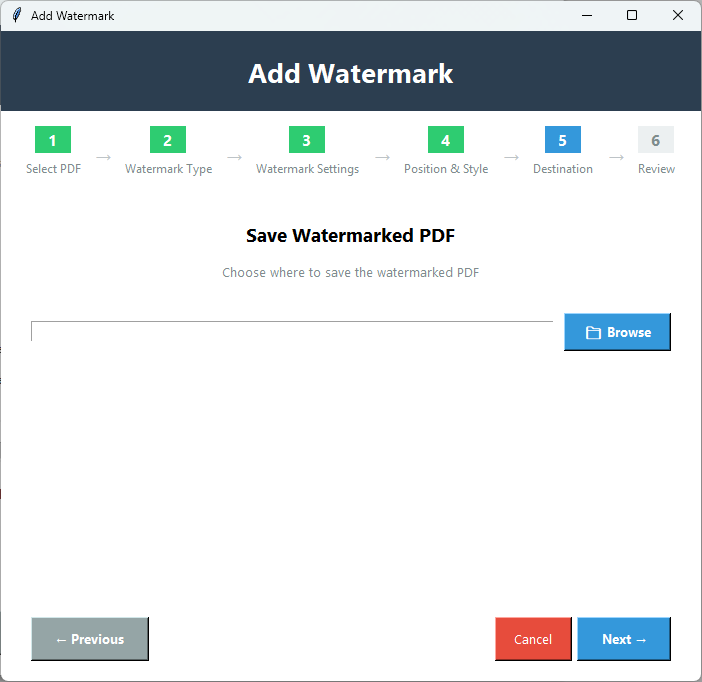Click the feather app icon in title bar
Screen dimensions: 702x682
(17, 15)
